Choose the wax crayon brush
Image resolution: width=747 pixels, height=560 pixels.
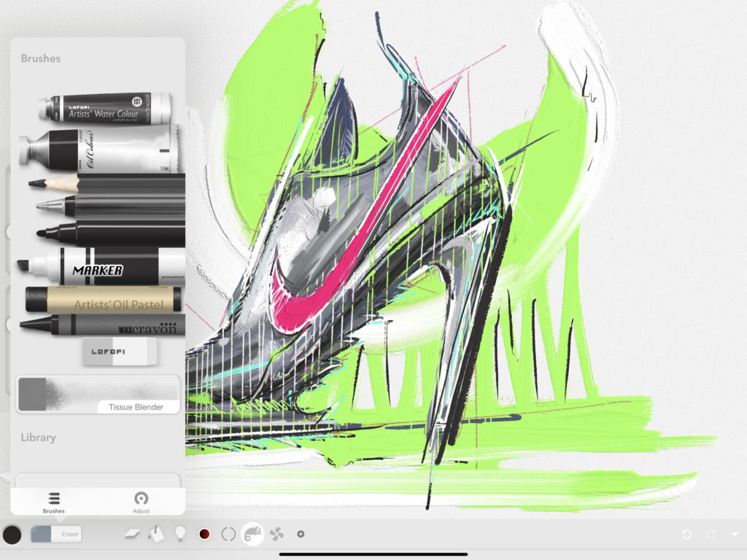[102, 324]
